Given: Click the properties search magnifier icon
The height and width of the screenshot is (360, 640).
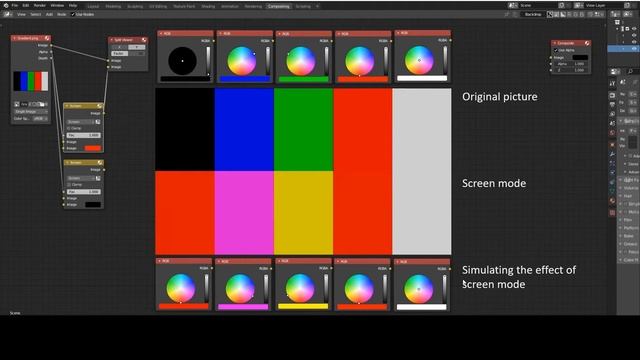Looking at the screenshot, I should coord(630,72).
